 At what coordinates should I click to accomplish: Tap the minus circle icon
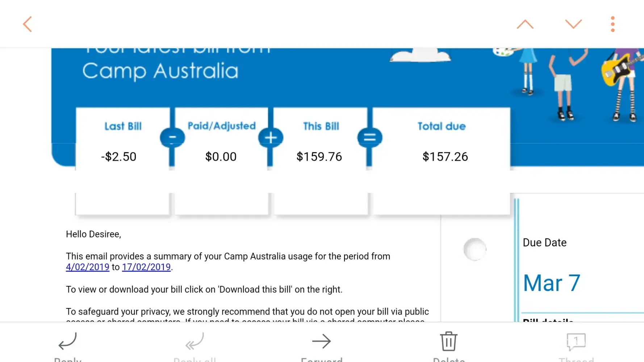pos(172,138)
